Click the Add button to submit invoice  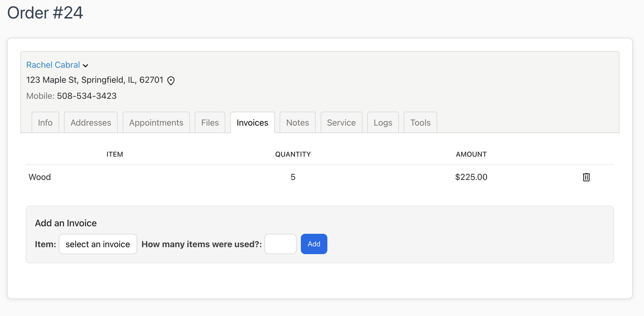[x=314, y=244]
